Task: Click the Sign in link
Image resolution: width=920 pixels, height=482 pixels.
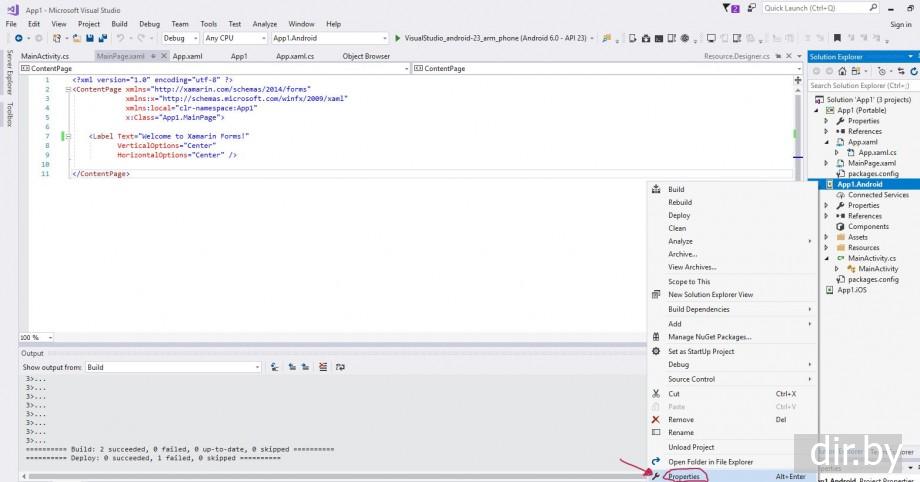Action: pos(900,24)
